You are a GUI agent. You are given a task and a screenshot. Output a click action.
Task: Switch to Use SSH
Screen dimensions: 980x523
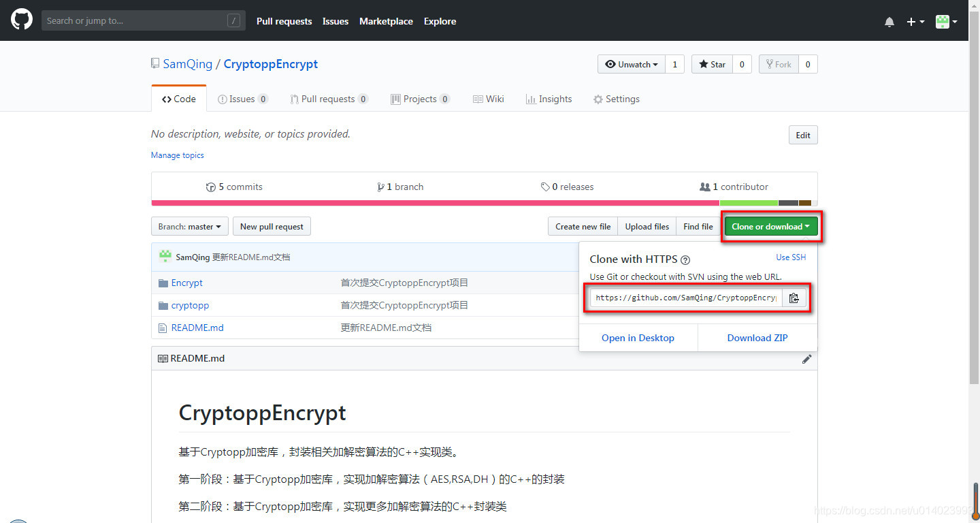tap(791, 257)
